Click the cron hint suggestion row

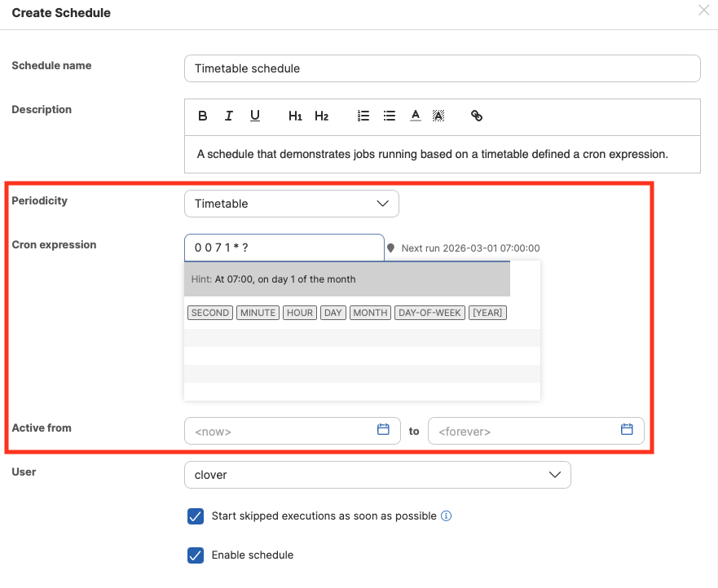click(x=346, y=279)
